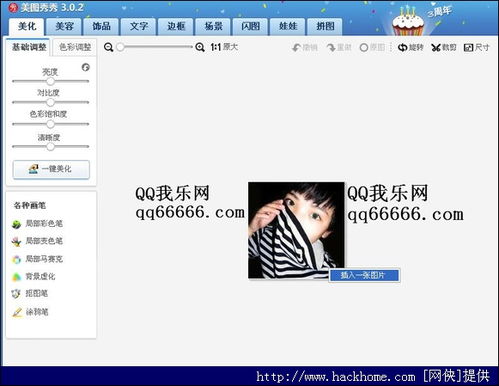Switch to the 文字 tab
The height and width of the screenshot is (386, 499).
tap(139, 26)
